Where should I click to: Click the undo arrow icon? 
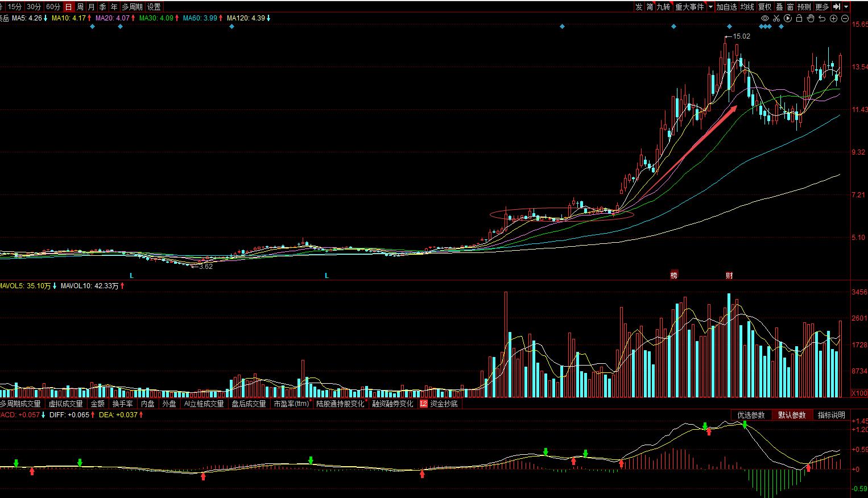click(x=822, y=18)
